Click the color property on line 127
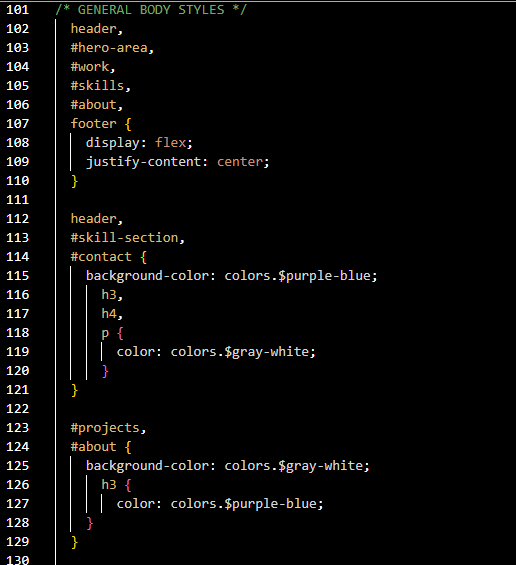This screenshot has height=565, width=516. click(135, 504)
